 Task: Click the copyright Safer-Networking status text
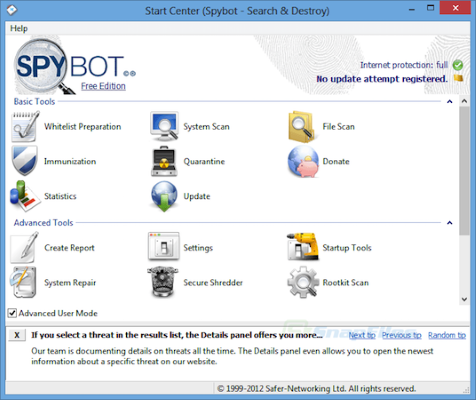pyautogui.click(x=316, y=389)
